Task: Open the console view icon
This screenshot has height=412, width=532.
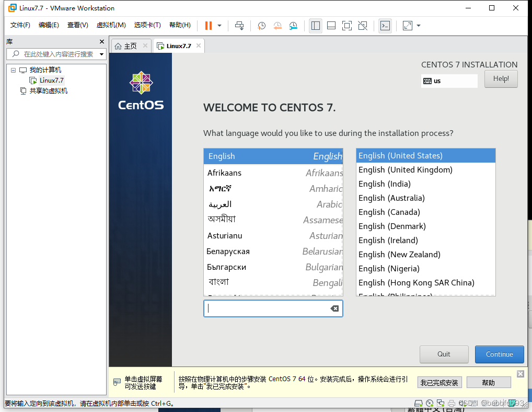Action: 385,26
